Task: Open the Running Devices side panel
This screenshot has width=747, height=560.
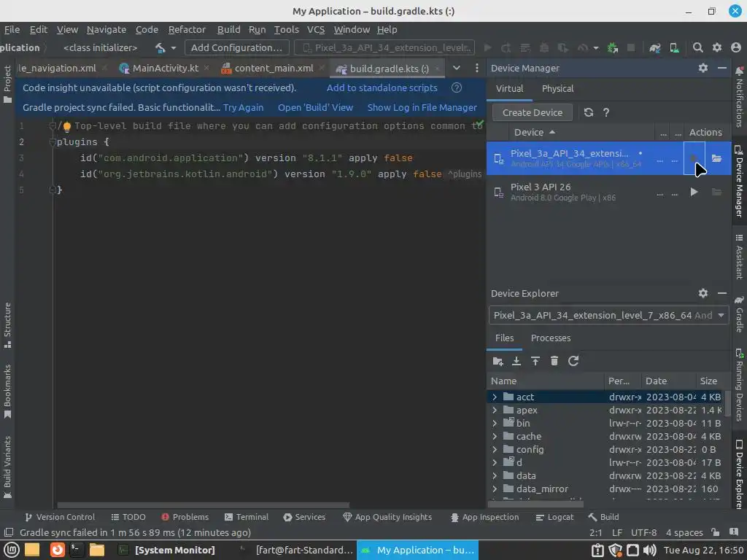Action: click(x=739, y=386)
